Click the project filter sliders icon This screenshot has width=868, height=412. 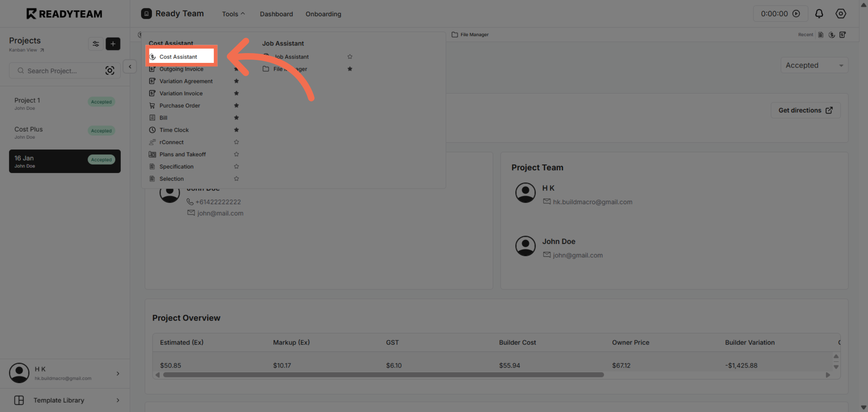click(96, 44)
